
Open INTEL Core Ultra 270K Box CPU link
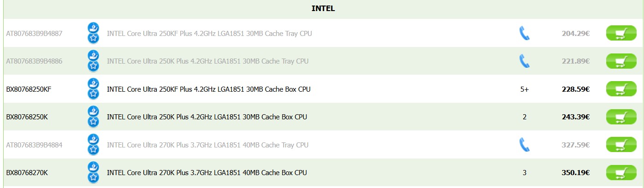(207, 173)
